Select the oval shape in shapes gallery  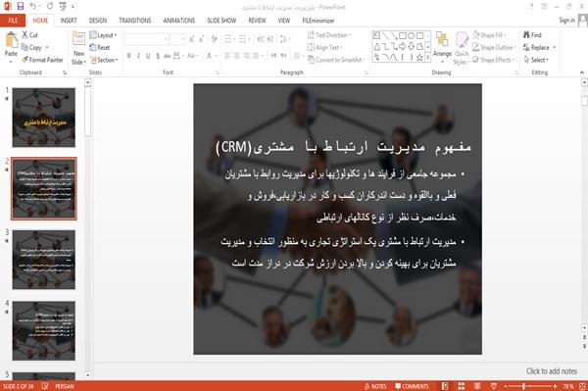pos(411,35)
